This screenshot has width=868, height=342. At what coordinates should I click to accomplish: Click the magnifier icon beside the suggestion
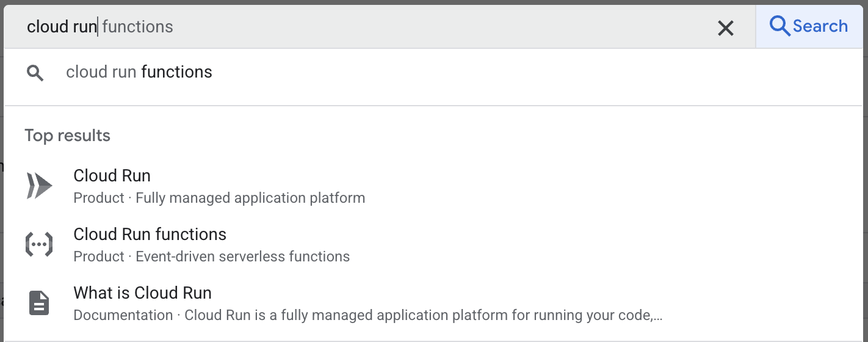pos(35,73)
